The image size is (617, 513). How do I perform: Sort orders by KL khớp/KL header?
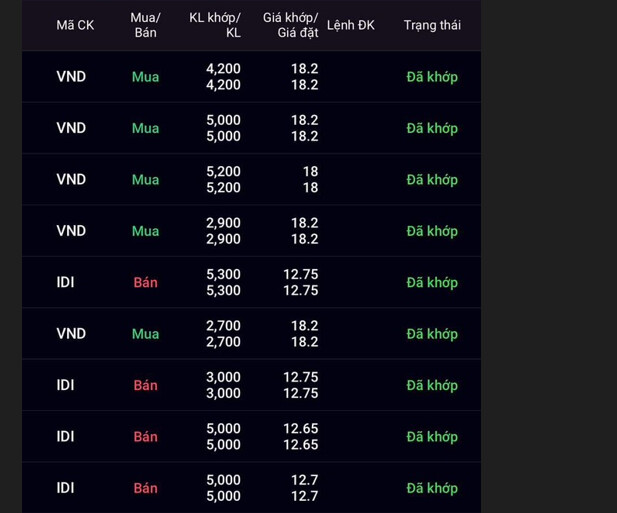[x=215, y=25]
